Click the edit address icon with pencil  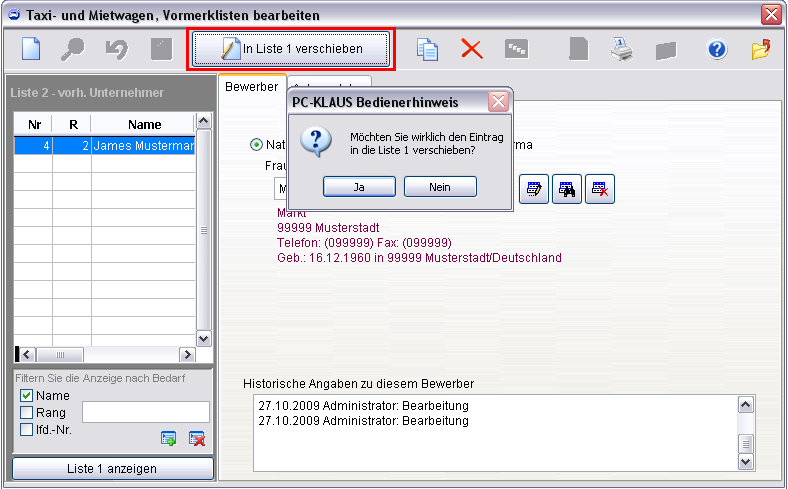tap(535, 188)
